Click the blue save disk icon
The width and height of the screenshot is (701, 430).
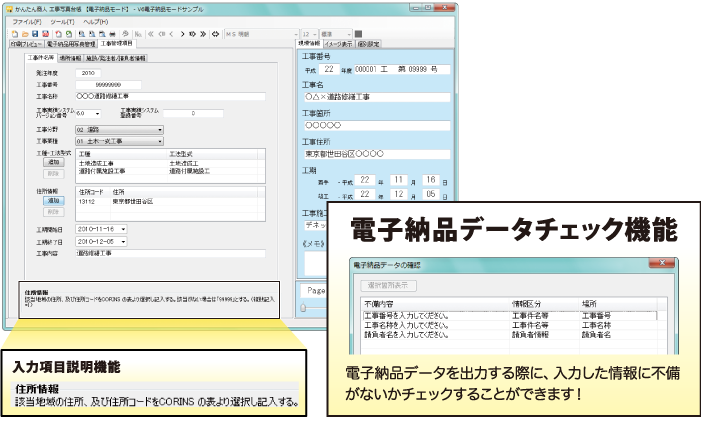pyautogui.click(x=33, y=33)
